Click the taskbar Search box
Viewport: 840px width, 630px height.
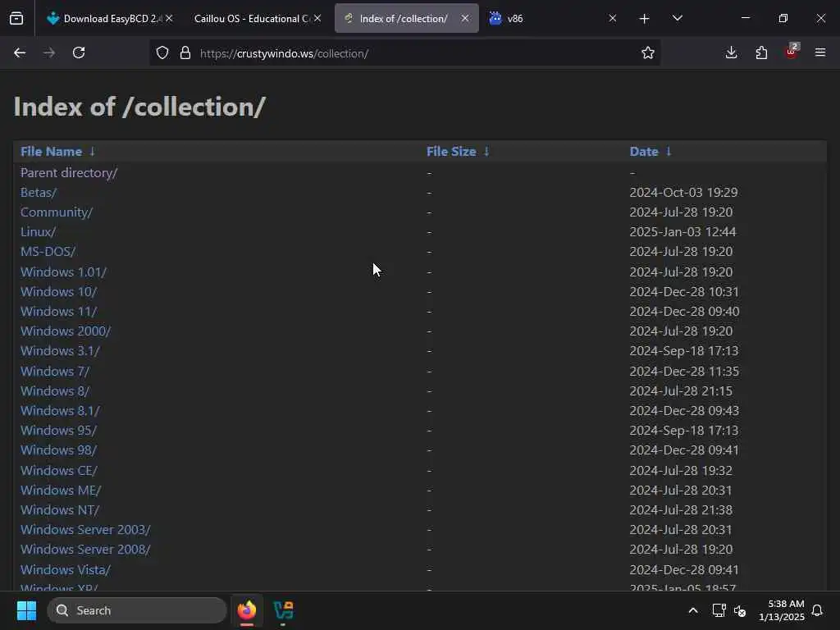tap(137, 610)
